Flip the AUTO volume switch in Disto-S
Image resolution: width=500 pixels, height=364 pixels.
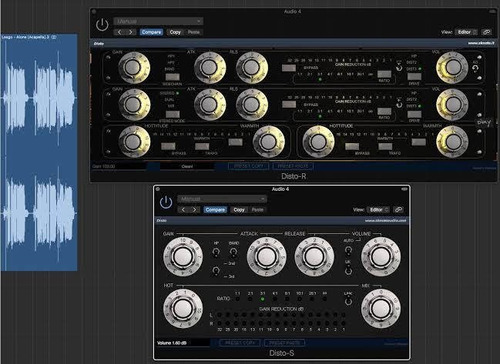pos(348,250)
